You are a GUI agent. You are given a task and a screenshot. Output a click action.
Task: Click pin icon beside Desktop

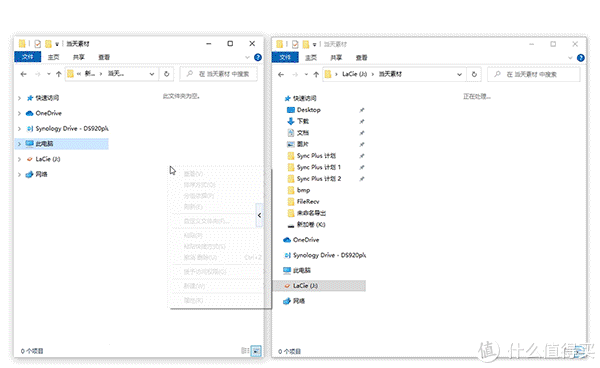pos(362,110)
